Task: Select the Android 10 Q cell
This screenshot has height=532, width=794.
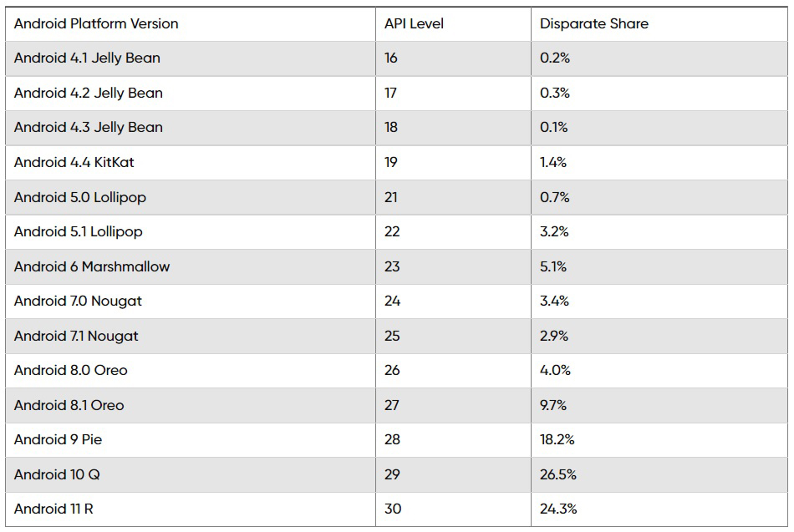Action: 191,475
